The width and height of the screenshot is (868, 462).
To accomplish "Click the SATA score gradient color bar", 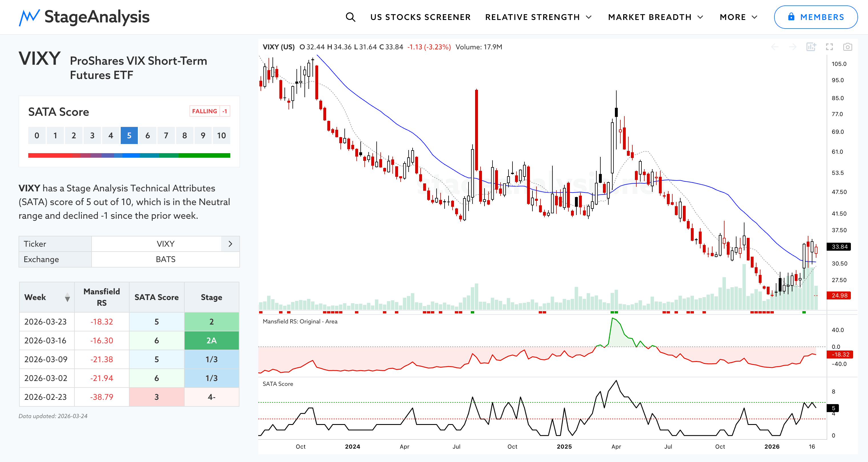I will (x=129, y=155).
